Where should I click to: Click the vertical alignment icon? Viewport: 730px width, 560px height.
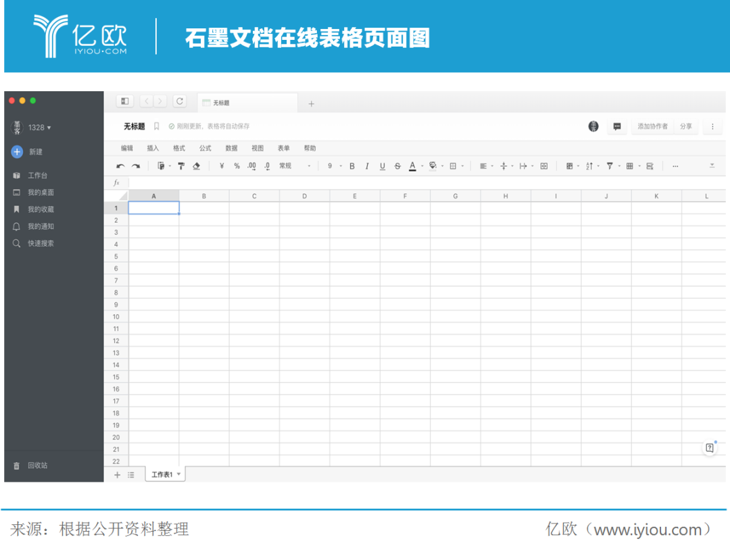click(x=504, y=166)
